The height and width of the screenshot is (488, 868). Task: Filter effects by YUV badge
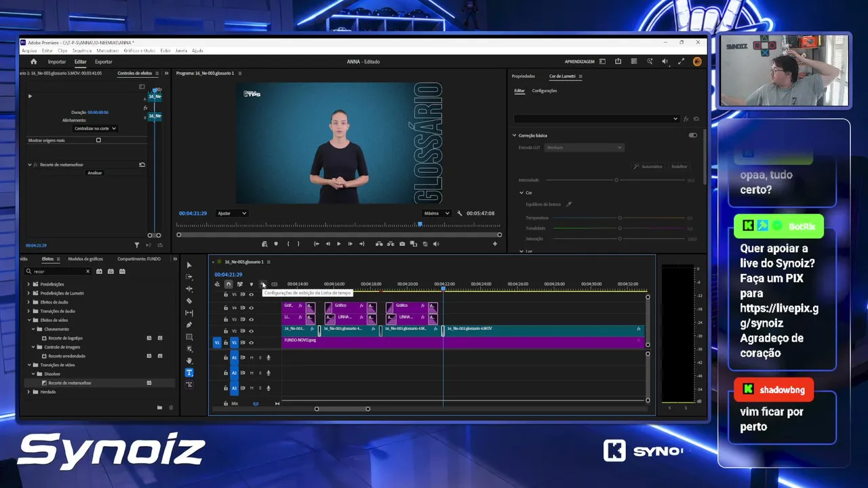[122, 271]
